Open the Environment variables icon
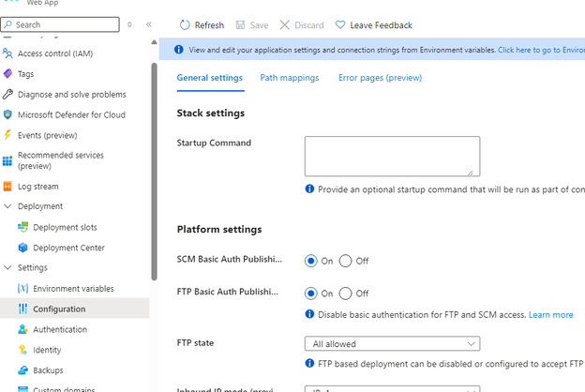The height and width of the screenshot is (392, 585). pyautogui.click(x=23, y=289)
